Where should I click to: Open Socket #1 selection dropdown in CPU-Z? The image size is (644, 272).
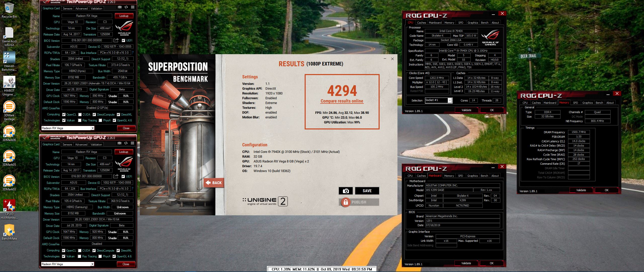click(x=450, y=100)
